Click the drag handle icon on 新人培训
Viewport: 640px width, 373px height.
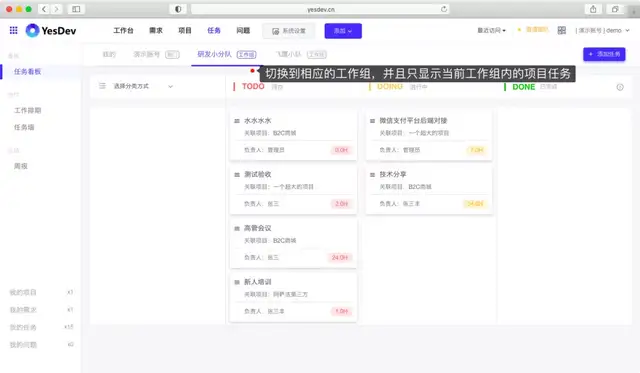(237, 282)
